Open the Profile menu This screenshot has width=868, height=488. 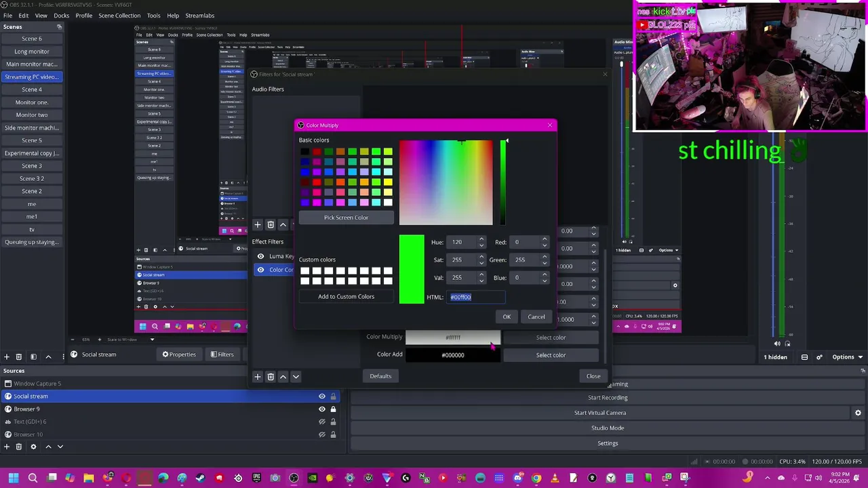84,16
